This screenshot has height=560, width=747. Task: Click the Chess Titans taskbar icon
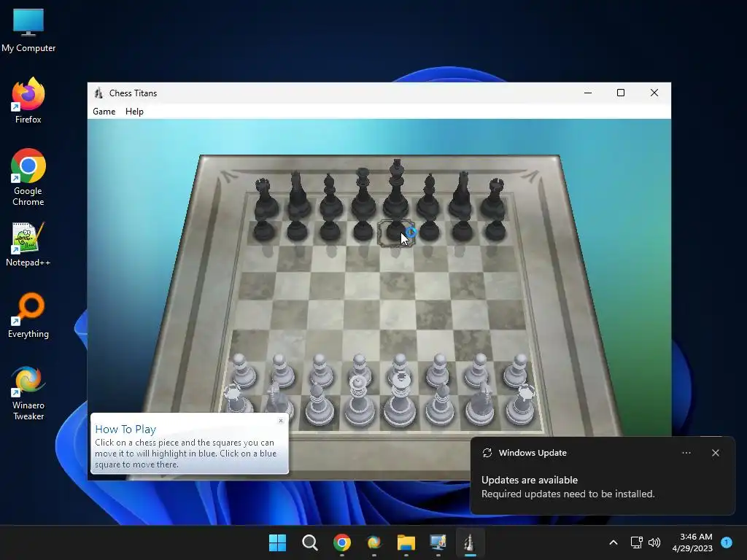coord(471,542)
